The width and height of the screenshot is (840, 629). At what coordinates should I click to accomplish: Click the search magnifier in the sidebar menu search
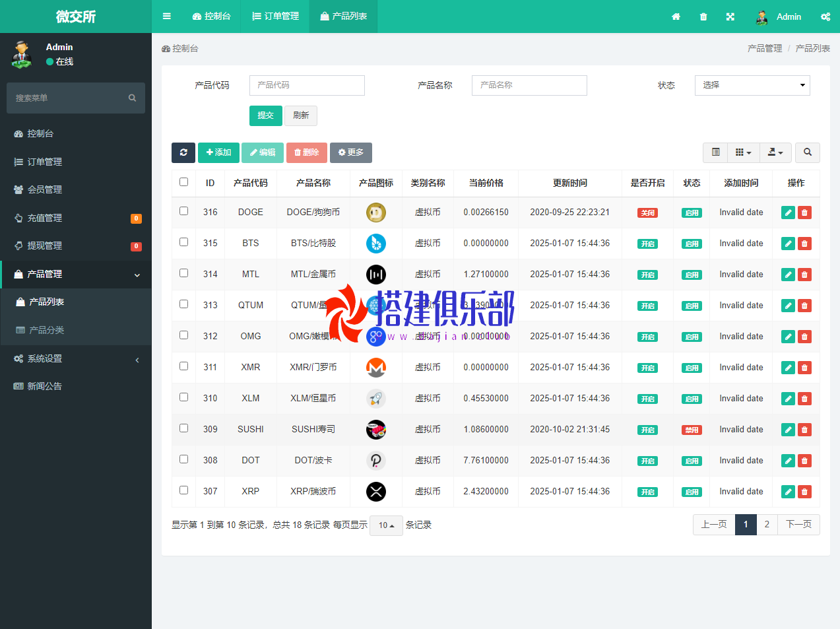pos(132,98)
